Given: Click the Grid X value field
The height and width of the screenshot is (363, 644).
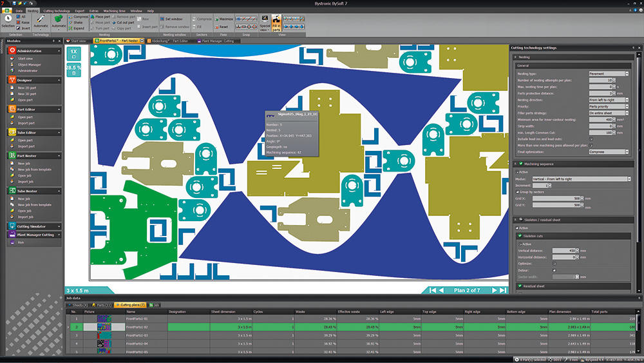Looking at the screenshot, I should (x=556, y=198).
